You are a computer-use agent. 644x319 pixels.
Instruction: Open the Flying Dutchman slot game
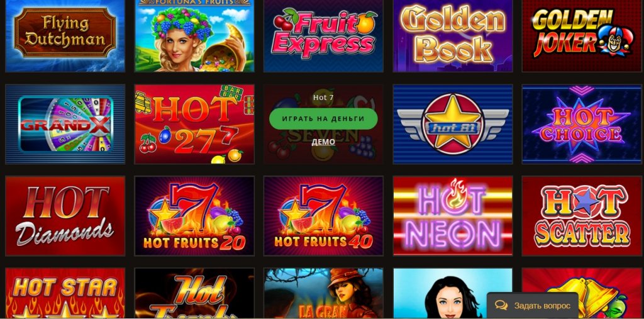coord(65,36)
